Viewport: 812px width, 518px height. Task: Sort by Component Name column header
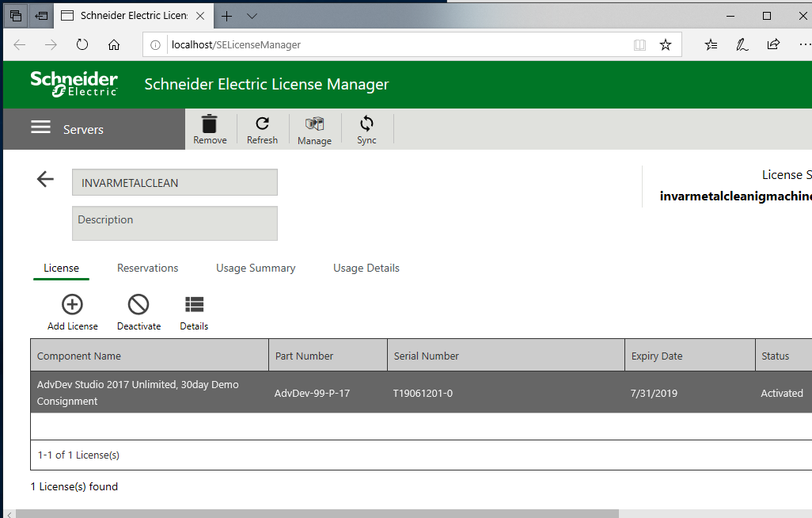[150, 356]
